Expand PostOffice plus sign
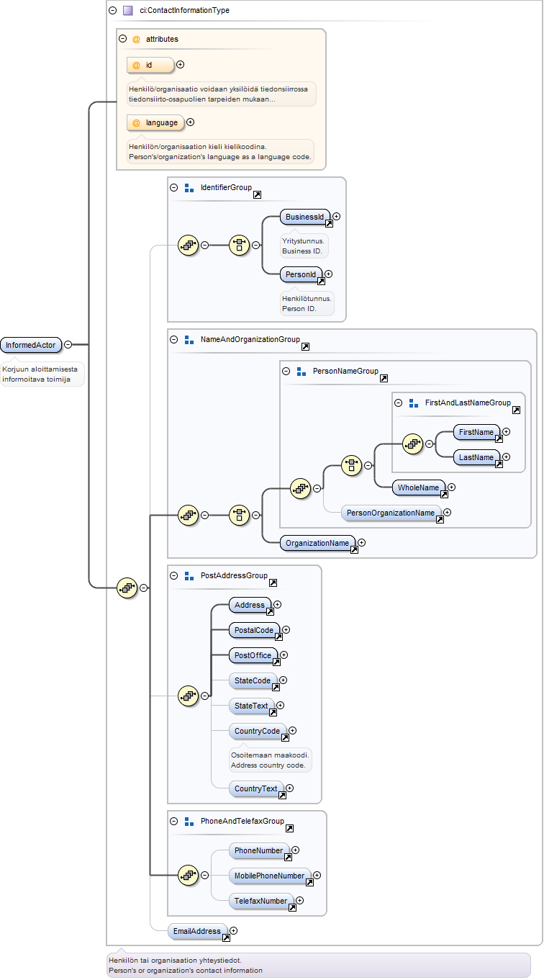544x980 pixels. coord(284,655)
